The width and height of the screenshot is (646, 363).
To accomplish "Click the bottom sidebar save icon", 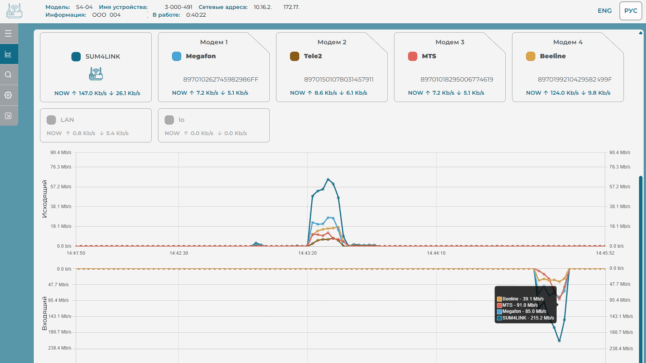I will pos(8,116).
